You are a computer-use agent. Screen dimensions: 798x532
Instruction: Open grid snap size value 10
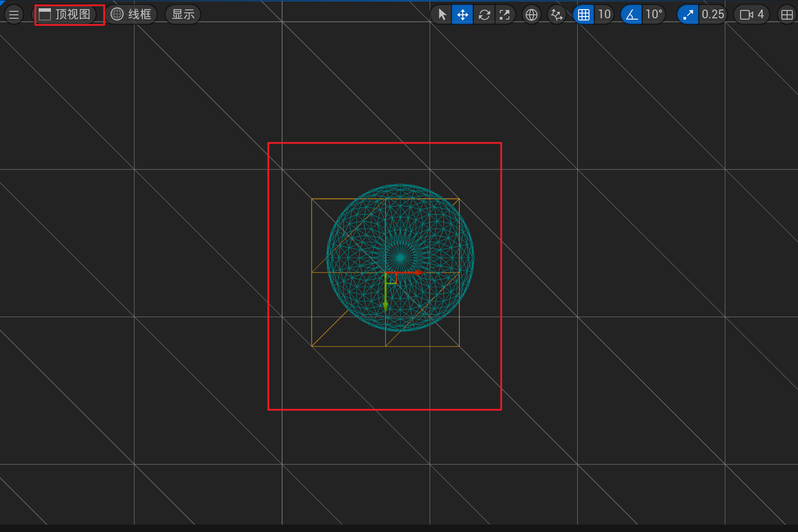point(604,14)
